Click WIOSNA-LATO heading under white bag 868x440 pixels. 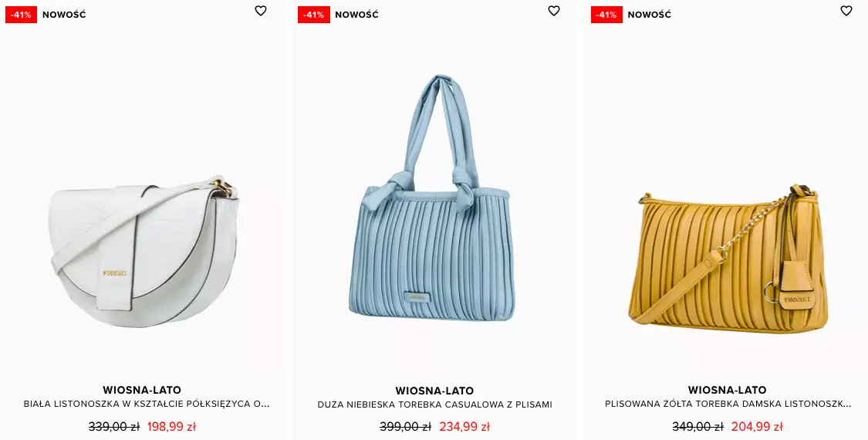(142, 390)
